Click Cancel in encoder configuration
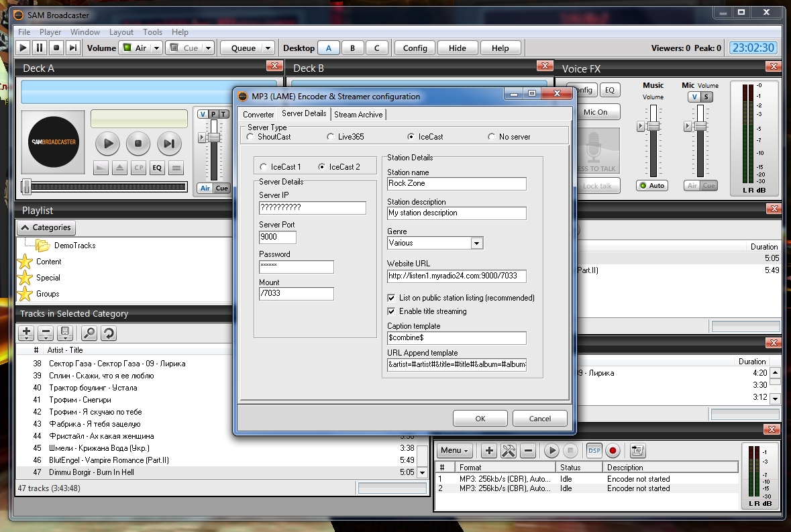Viewport: 791px width, 532px height. [x=540, y=419]
